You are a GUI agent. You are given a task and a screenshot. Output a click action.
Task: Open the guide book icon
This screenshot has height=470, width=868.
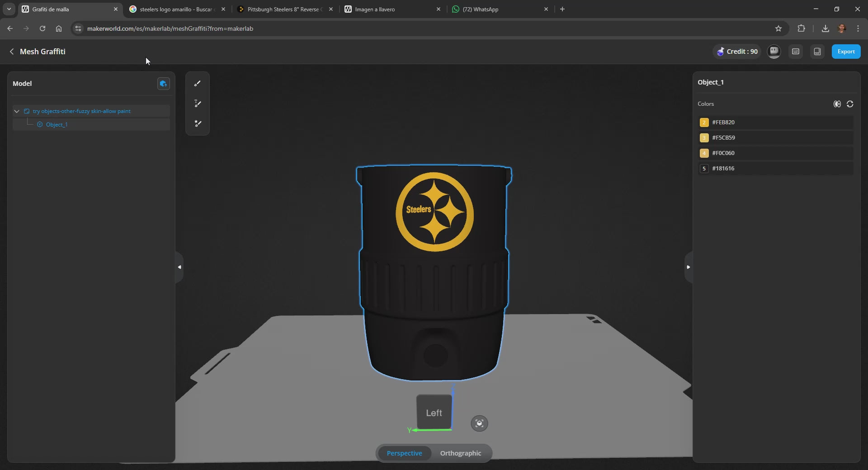coord(817,52)
